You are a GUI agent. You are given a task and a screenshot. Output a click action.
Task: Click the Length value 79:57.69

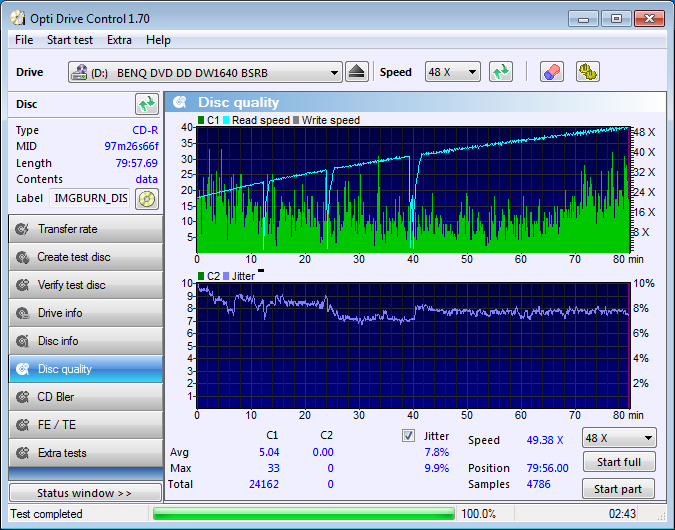click(136, 163)
